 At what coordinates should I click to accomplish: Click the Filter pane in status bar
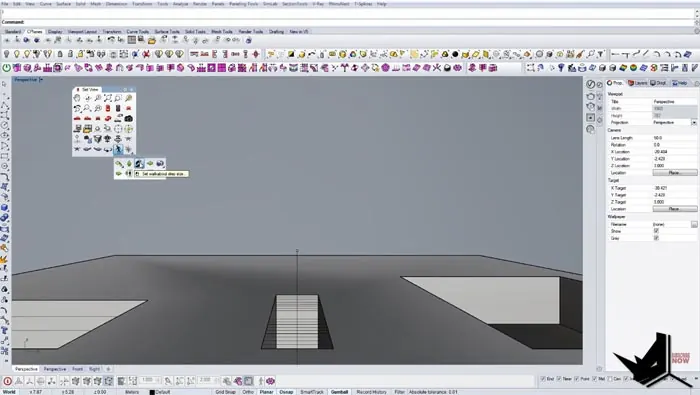(x=399, y=392)
